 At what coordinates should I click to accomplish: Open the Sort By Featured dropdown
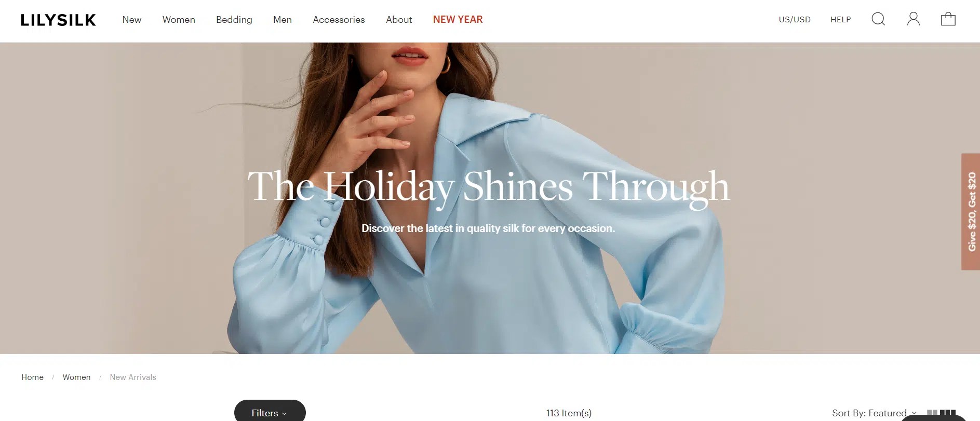pos(874,413)
